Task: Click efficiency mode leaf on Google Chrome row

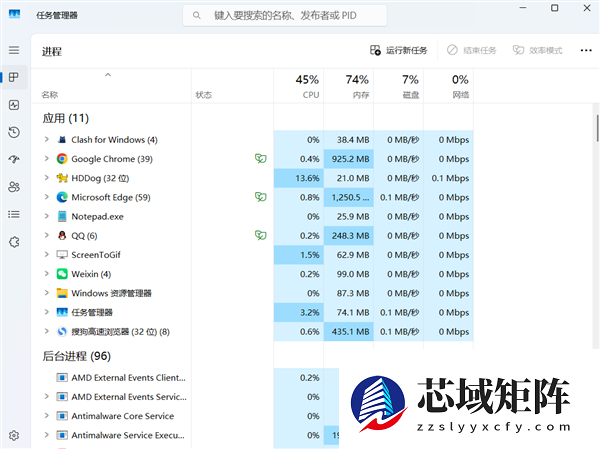Action: [261, 158]
